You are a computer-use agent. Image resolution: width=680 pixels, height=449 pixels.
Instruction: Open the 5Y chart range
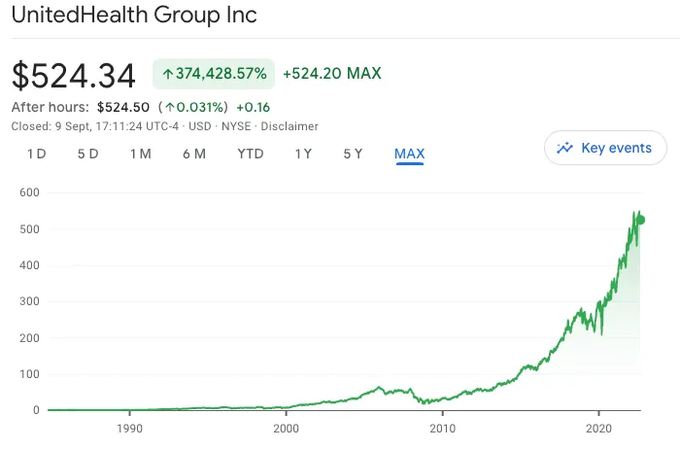click(x=353, y=154)
